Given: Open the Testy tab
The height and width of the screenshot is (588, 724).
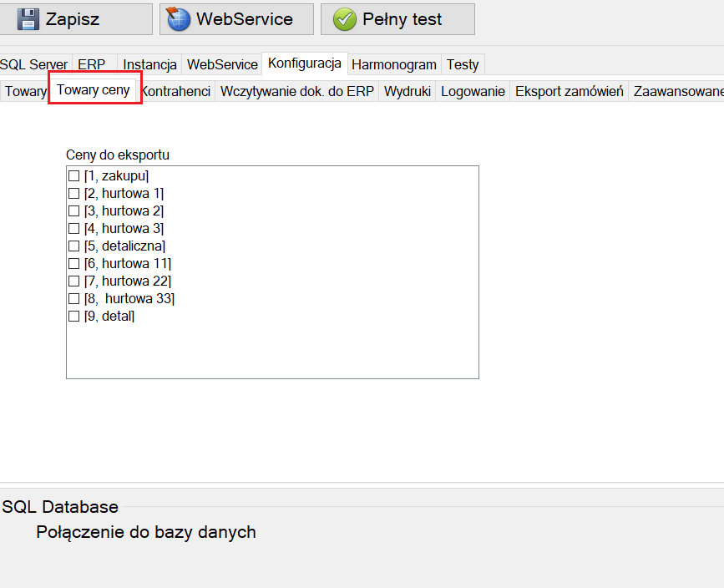Looking at the screenshot, I should point(462,64).
